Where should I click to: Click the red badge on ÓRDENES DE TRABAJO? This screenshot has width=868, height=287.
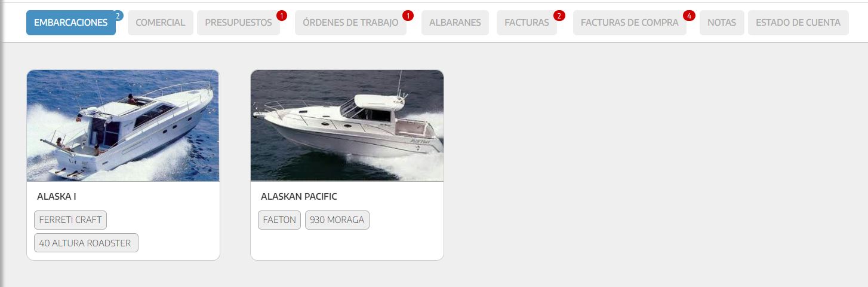tap(408, 16)
